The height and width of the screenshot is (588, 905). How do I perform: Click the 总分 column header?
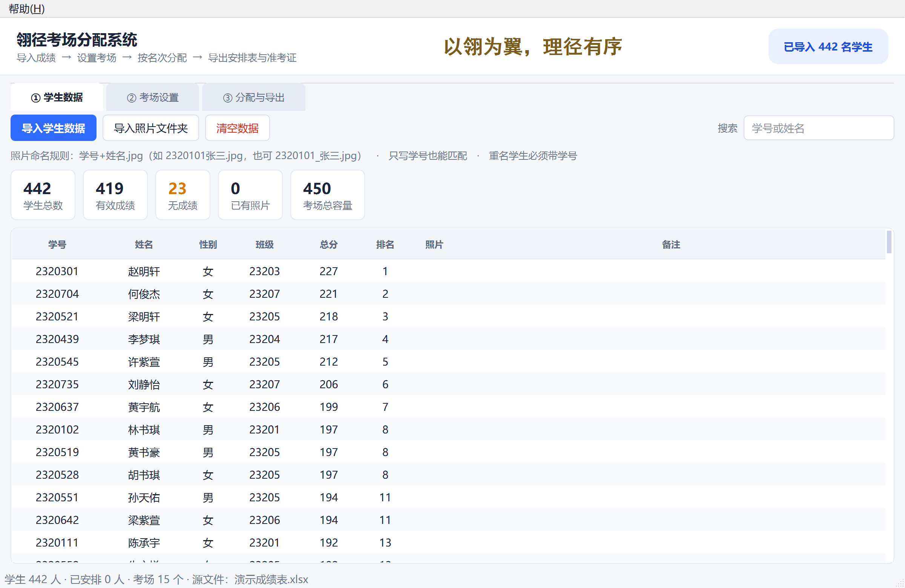click(x=328, y=245)
